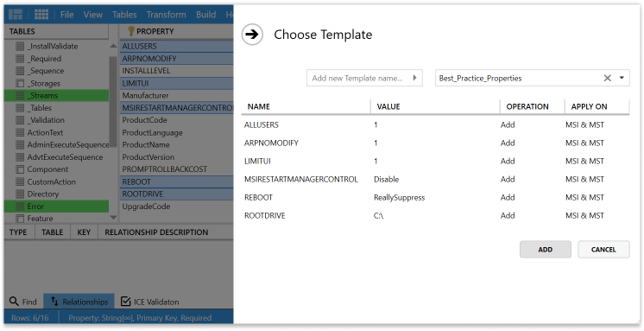Clear the Best_Practice_Properties selection with X
Screen dimensions: 644x331
(x=608, y=78)
